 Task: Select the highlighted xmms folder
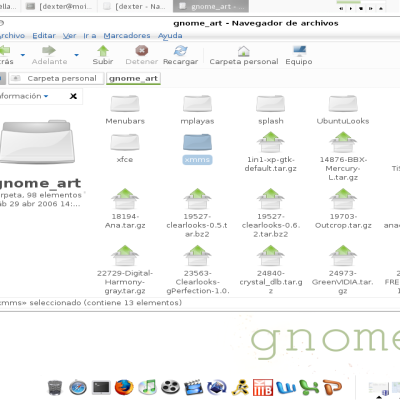[x=197, y=148]
